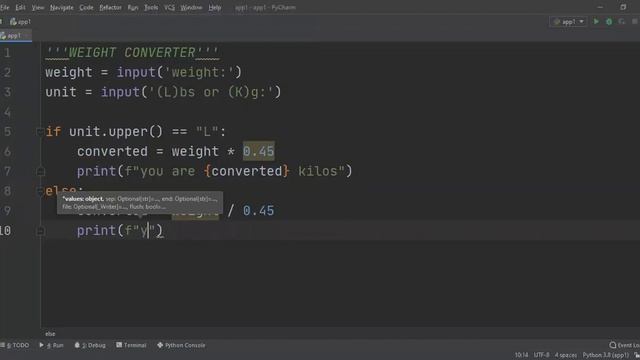This screenshot has width=640, height=360.
Task: Select the app1 editor tab
Action: pyautogui.click(x=14, y=36)
